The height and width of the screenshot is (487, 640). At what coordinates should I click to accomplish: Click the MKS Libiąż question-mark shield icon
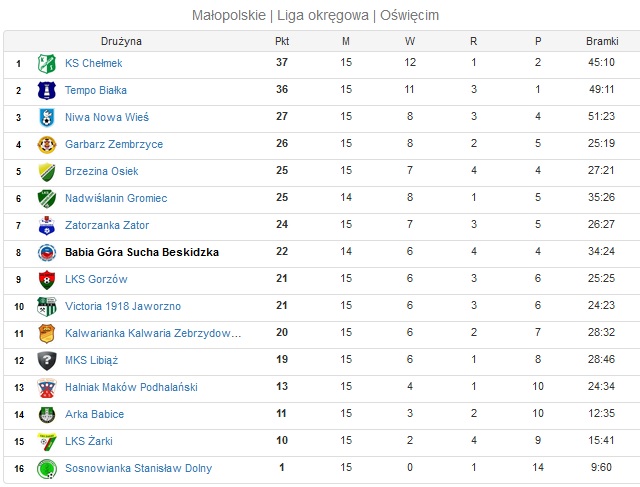[x=47, y=360]
